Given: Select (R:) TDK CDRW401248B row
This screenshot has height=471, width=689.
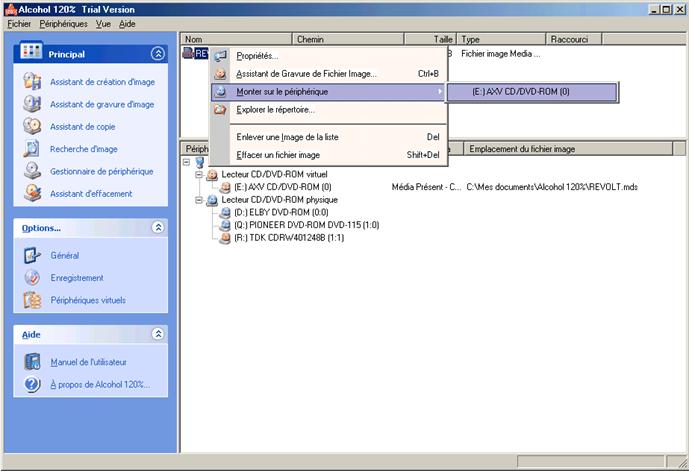Looking at the screenshot, I should (289, 238).
